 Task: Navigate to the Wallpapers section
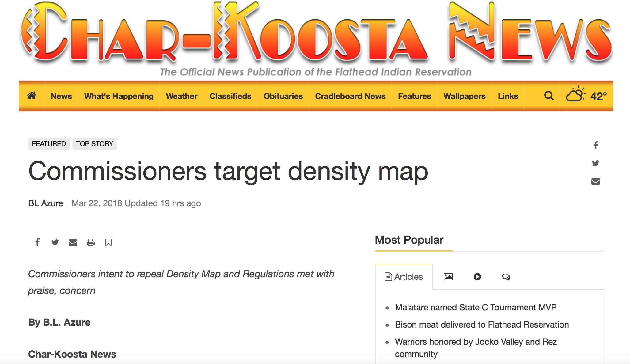[465, 96]
